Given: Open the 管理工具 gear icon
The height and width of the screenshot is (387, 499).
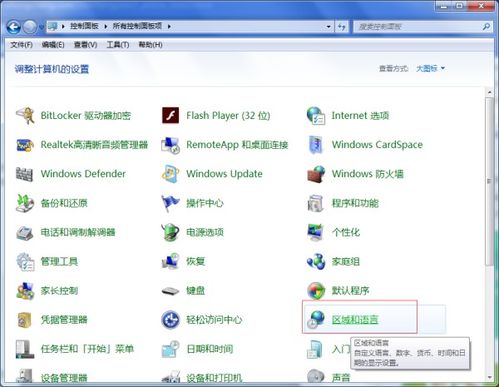Looking at the screenshot, I should (x=25, y=262).
